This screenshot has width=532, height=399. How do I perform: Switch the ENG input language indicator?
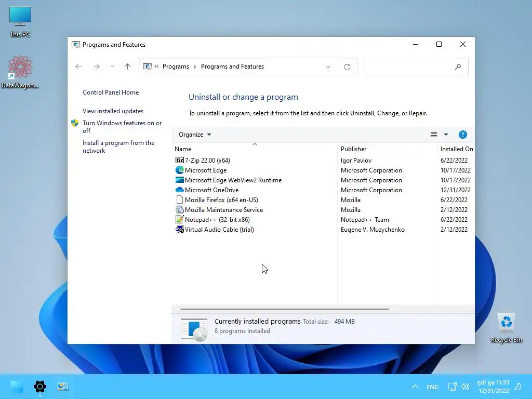[432, 387]
